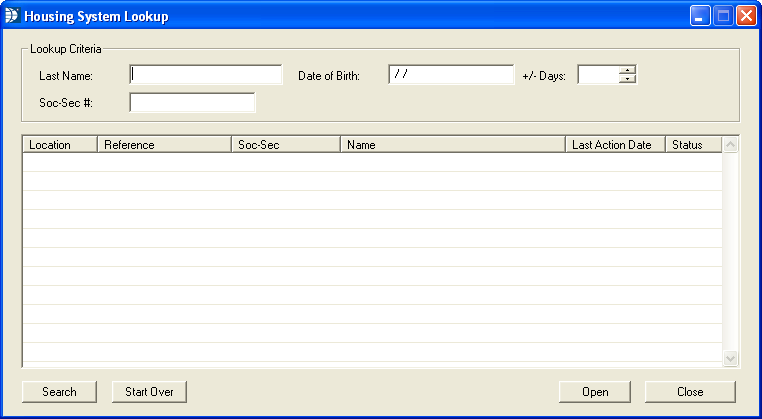Screen dimensions: 762x419
Task: Click the Start Over button
Action: click(149, 392)
